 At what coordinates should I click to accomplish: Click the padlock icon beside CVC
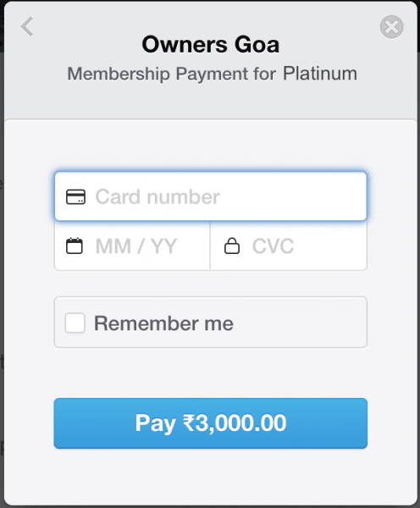(x=232, y=246)
